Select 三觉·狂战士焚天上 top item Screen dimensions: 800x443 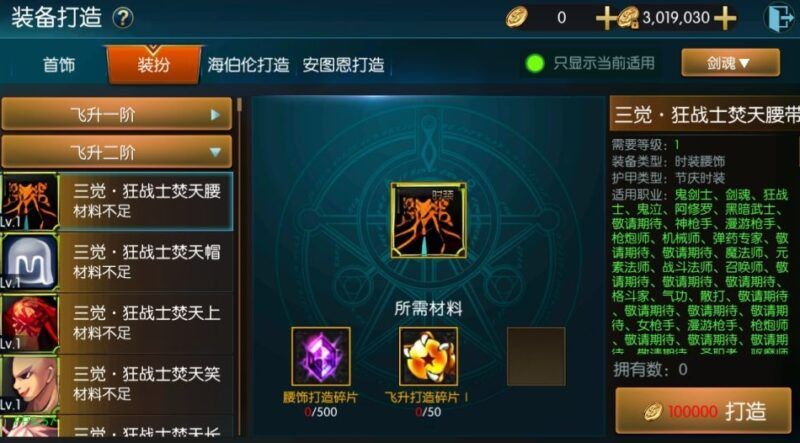[117, 323]
